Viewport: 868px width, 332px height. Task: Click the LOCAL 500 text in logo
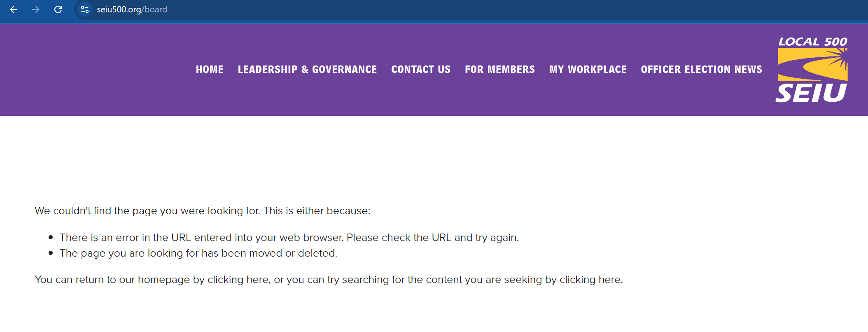812,42
